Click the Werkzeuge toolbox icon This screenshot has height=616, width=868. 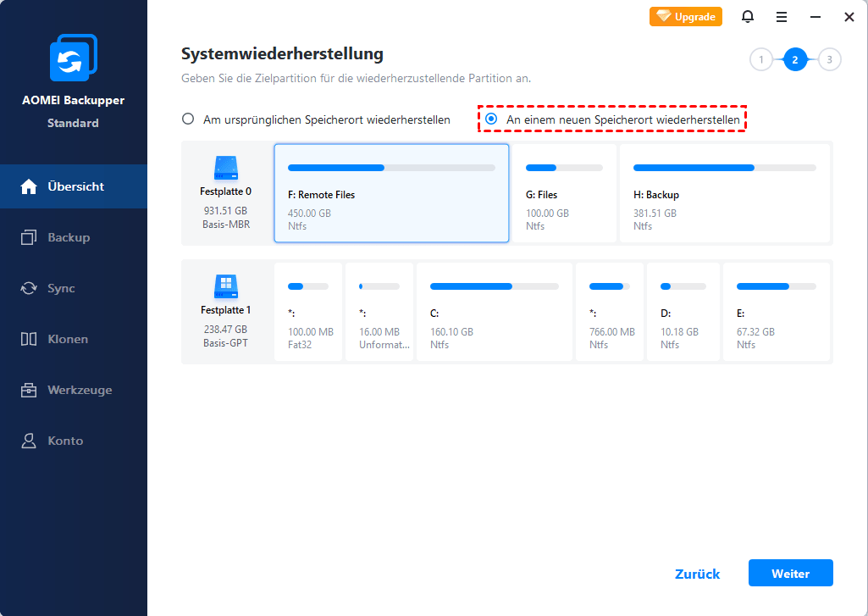(x=29, y=390)
